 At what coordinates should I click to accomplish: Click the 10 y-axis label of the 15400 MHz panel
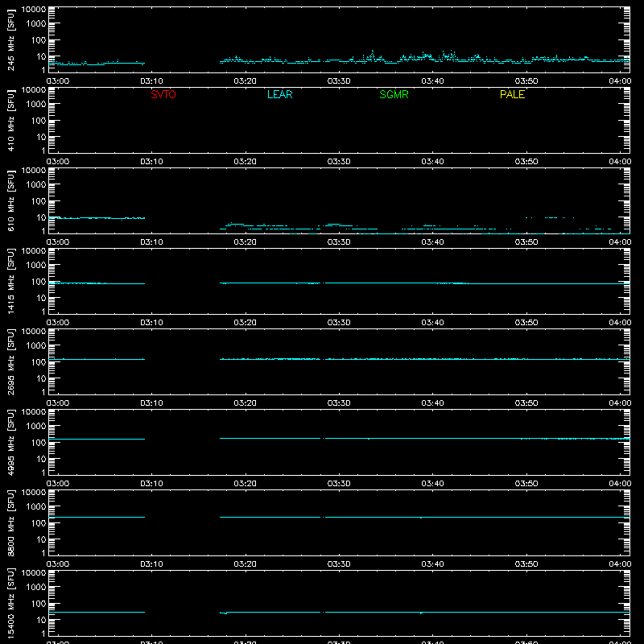coord(41,620)
